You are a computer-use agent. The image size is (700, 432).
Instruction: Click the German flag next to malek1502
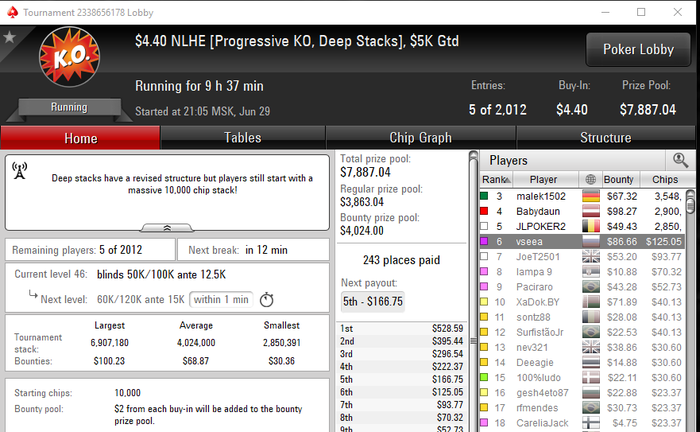(x=591, y=196)
